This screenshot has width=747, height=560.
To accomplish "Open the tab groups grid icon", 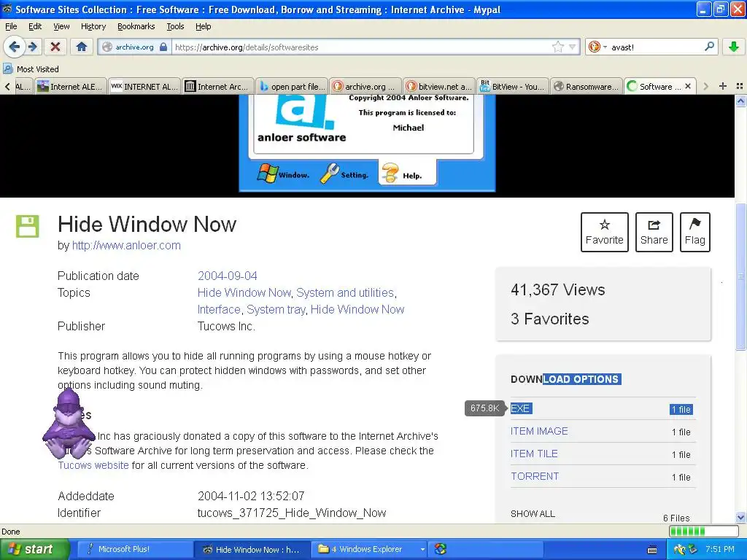I will coord(740,86).
